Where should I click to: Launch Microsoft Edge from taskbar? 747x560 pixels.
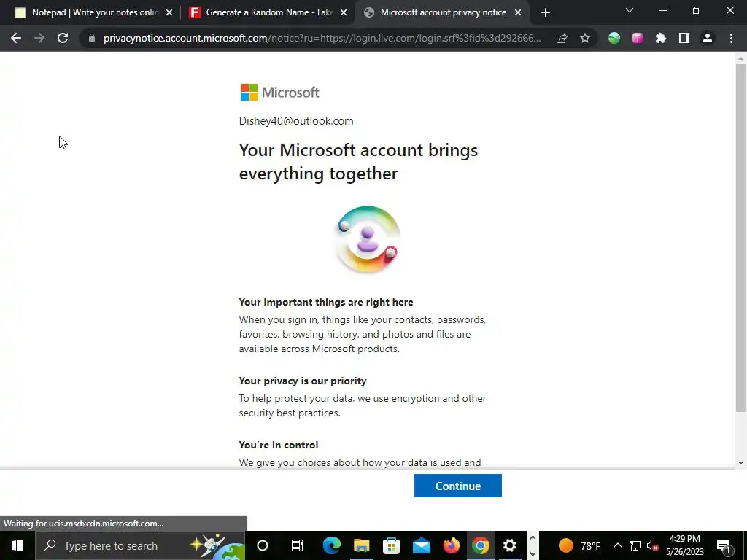332,545
